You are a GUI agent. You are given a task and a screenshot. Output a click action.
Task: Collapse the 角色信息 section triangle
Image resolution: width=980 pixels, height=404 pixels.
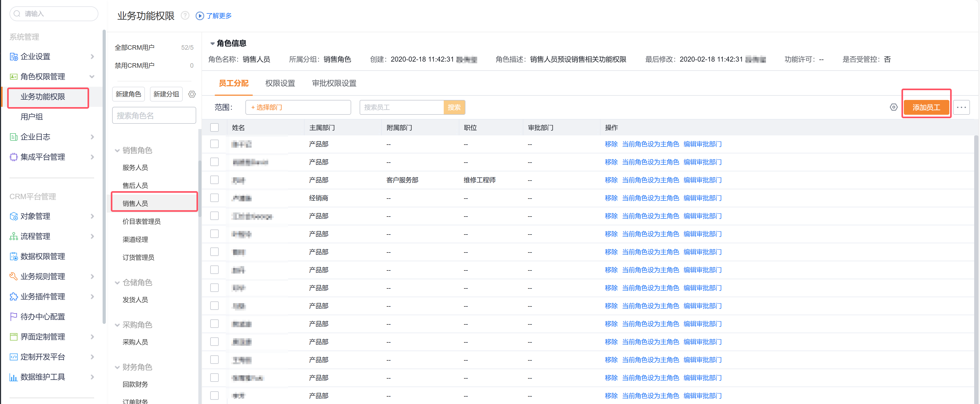[x=212, y=44]
